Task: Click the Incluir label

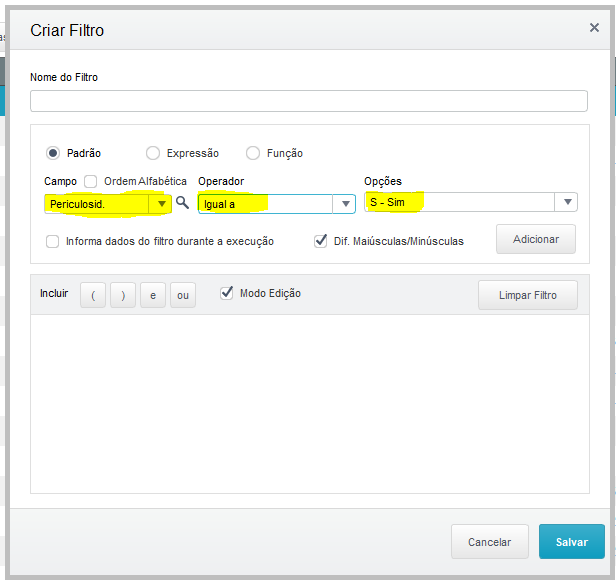Action: click(x=54, y=293)
